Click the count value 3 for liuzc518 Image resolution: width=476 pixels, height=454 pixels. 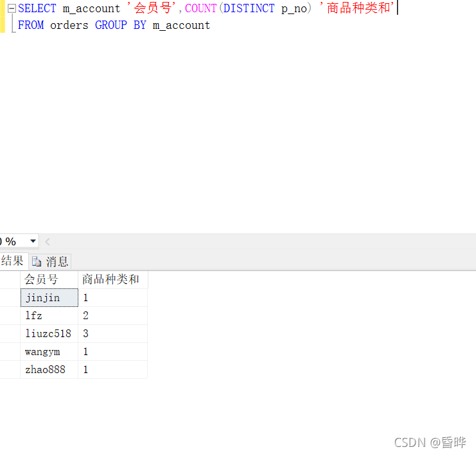pyautogui.click(x=112, y=333)
